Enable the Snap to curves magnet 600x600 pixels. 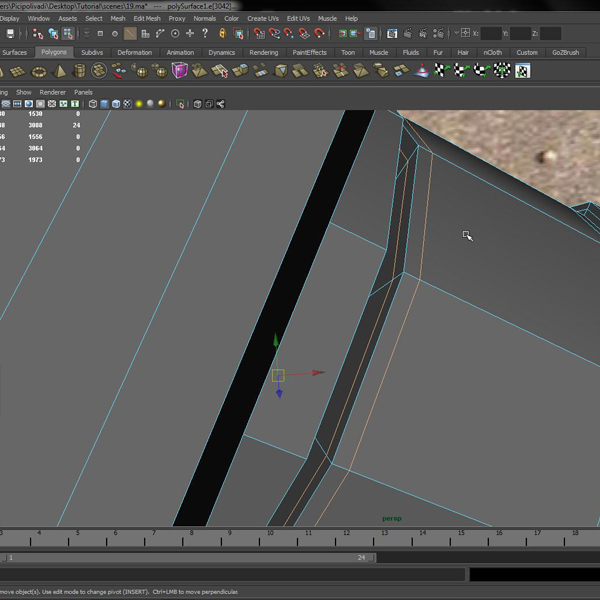tap(274, 34)
